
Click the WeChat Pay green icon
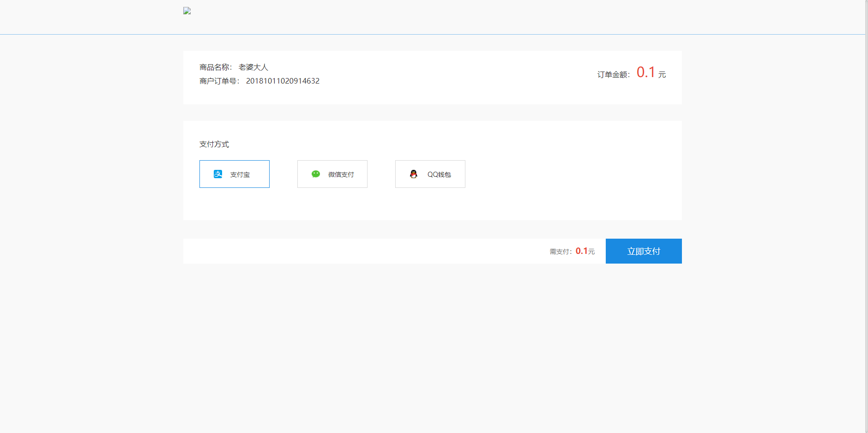click(316, 174)
